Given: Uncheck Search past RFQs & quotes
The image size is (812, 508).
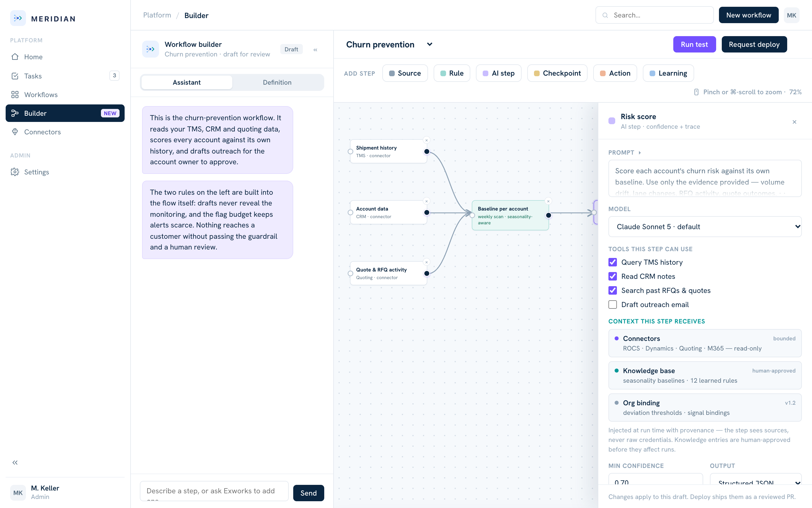Looking at the screenshot, I should coord(613,290).
